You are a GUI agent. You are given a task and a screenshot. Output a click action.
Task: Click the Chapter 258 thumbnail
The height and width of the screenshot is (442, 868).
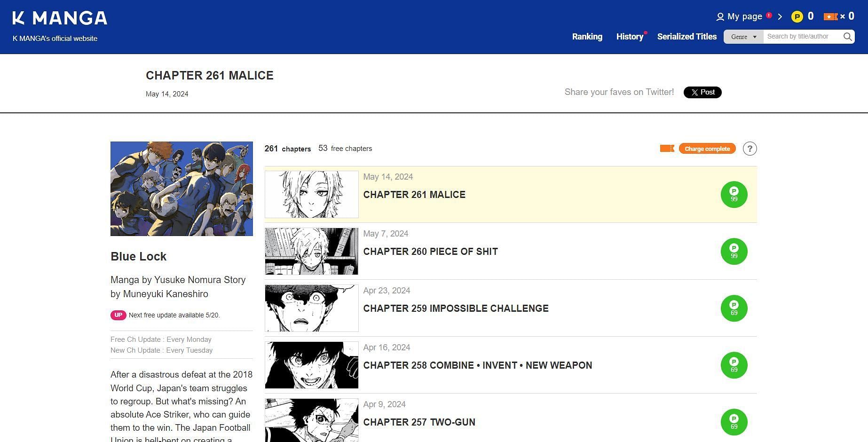pyautogui.click(x=312, y=365)
